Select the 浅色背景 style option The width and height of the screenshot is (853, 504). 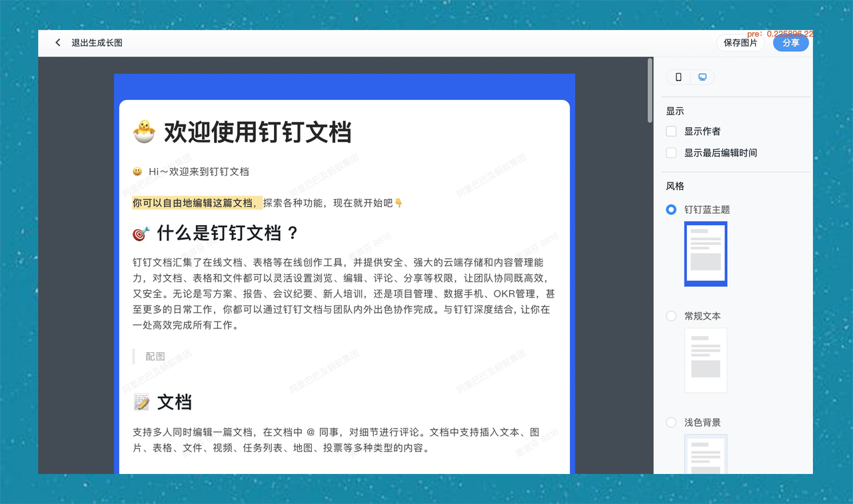click(671, 422)
